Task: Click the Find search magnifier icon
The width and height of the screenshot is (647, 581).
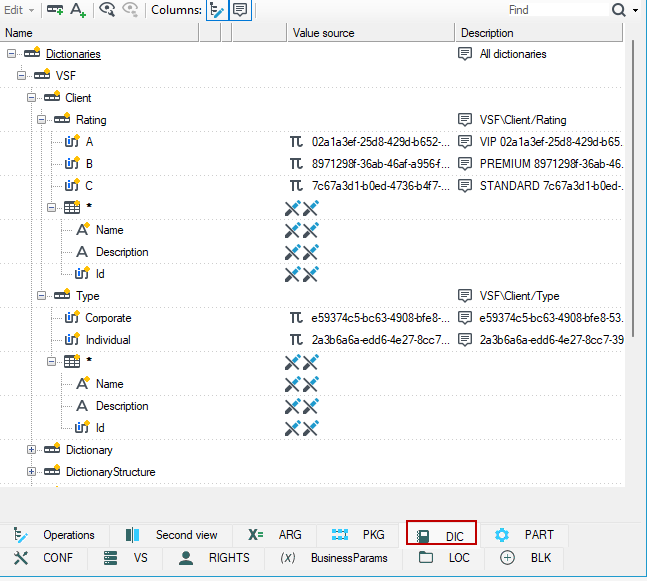Action: point(619,9)
